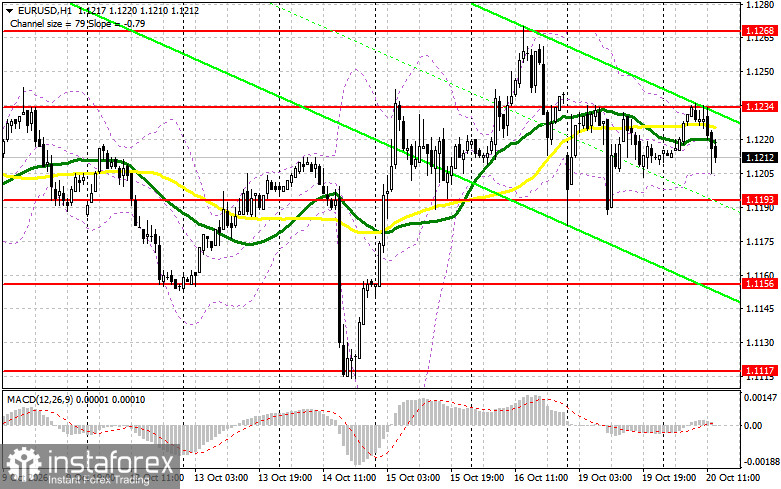Image resolution: width=781 pixels, height=489 pixels.
Task: Click the 1.1130 price axis value
Action: [760, 343]
